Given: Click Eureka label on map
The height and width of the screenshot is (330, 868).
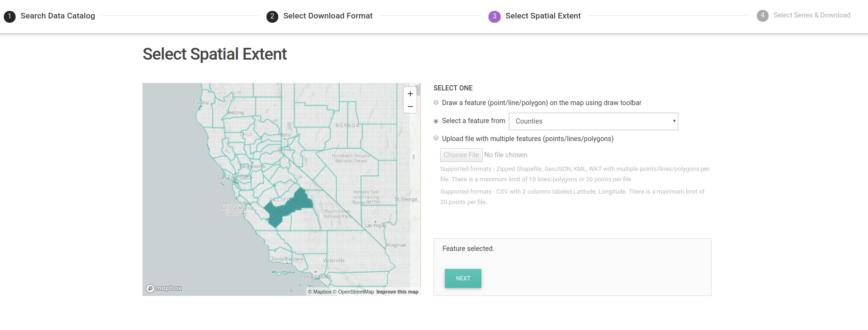Looking at the screenshot, I should tap(201, 102).
